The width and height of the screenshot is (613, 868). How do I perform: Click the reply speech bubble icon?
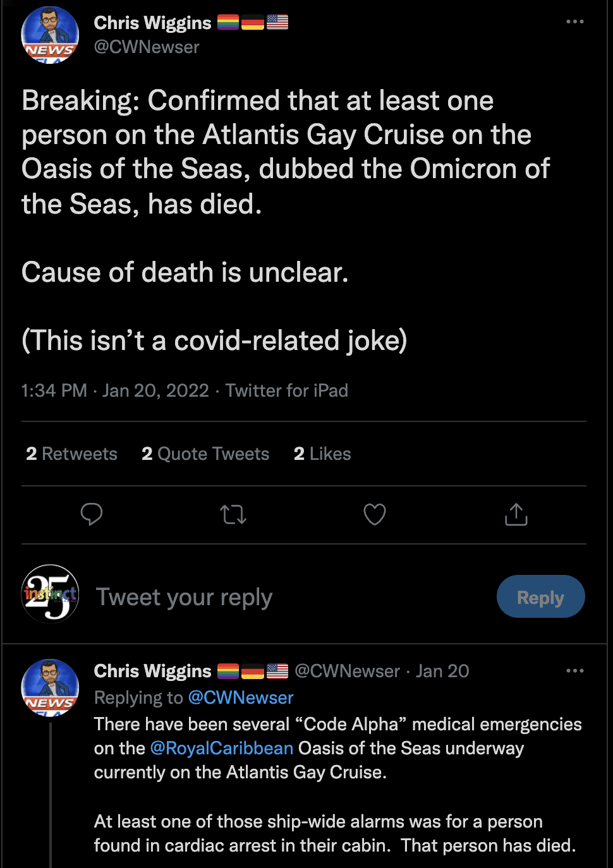pyautogui.click(x=92, y=514)
